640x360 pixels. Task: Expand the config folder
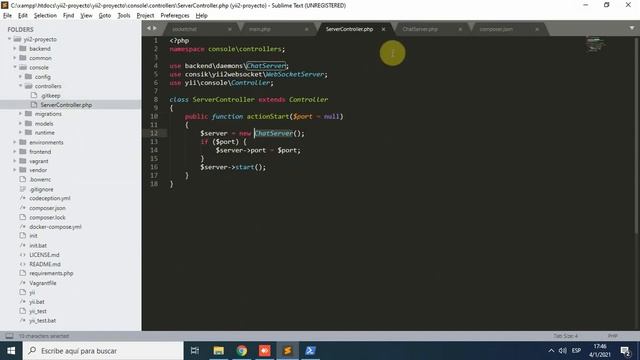20,77
